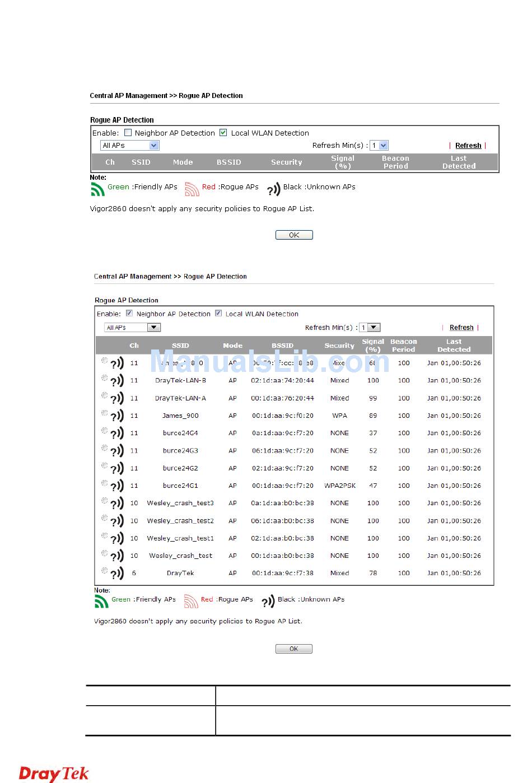Click the BSSID 00:1d:aa:9c:f7:38 cell
The image size is (532, 783).
[x=283, y=574]
